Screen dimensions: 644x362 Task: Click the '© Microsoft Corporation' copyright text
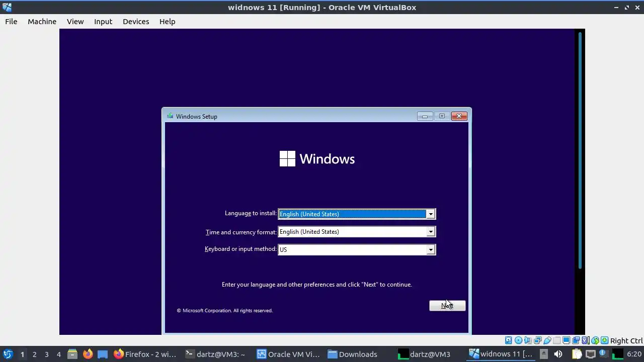pos(224,311)
